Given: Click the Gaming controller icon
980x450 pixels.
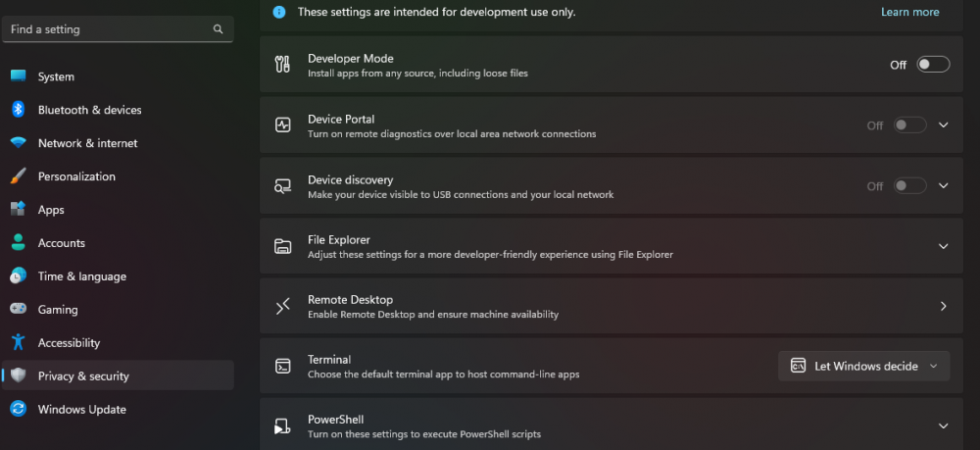Looking at the screenshot, I should (18, 309).
